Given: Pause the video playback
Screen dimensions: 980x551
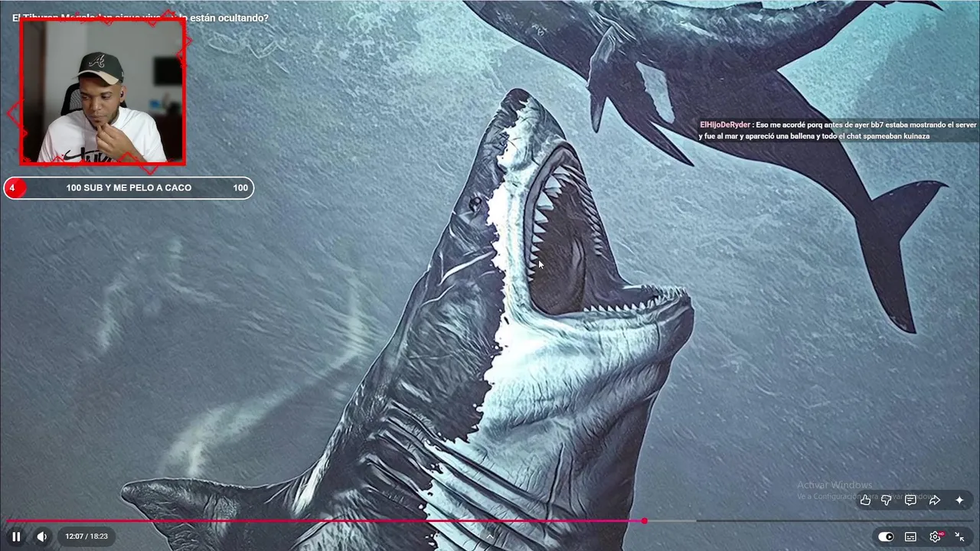Looking at the screenshot, I should point(16,536).
